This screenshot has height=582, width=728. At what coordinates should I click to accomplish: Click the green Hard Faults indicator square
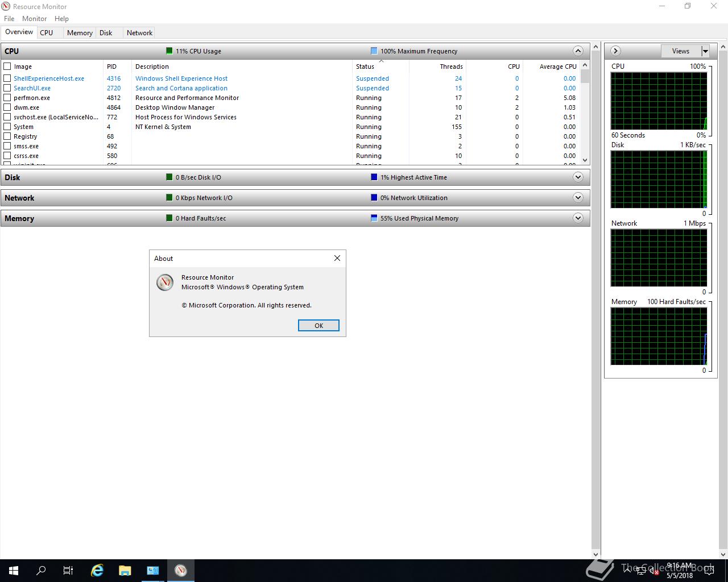(169, 218)
